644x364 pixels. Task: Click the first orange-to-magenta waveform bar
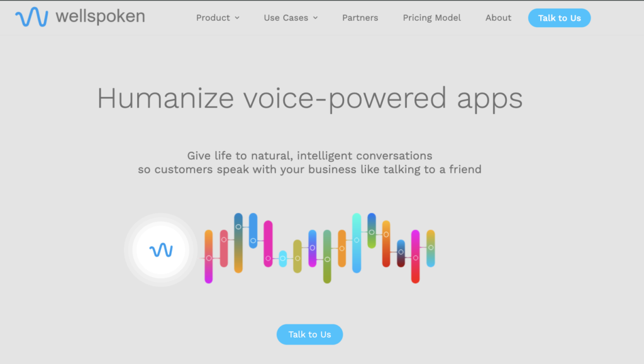(209, 257)
